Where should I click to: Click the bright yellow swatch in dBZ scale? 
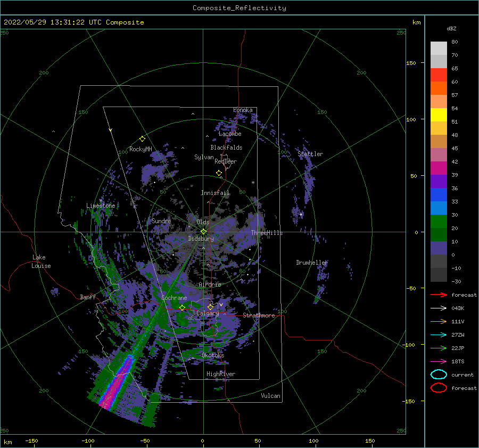pos(439,115)
